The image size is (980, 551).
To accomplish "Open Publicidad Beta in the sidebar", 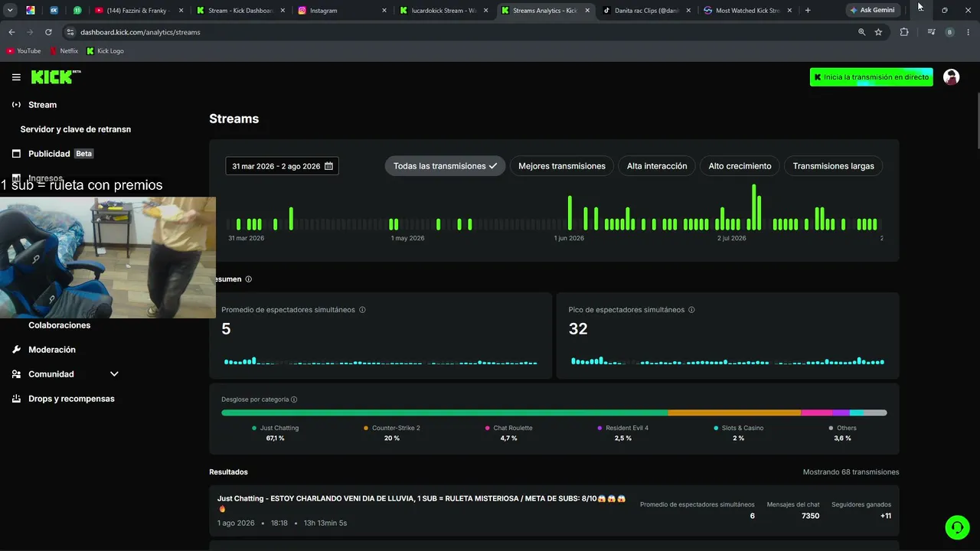I will coord(60,154).
